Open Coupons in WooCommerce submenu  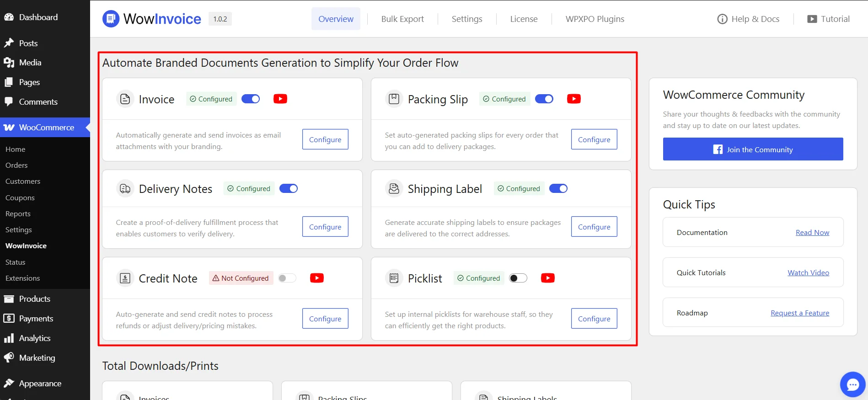(x=20, y=197)
